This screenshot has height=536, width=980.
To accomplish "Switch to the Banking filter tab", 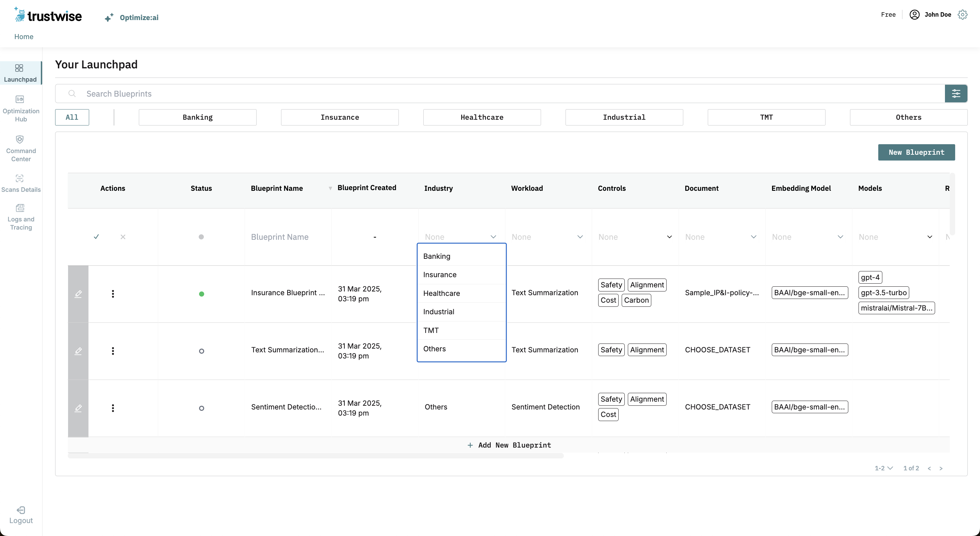I will (197, 117).
